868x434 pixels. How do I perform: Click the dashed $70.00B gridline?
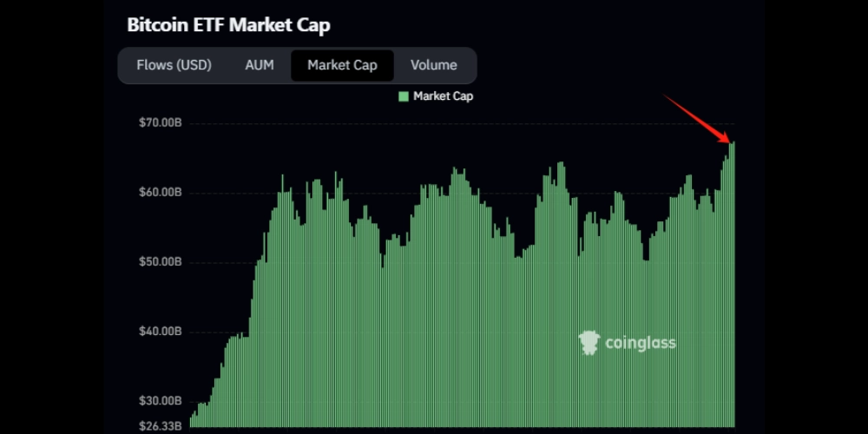[434, 123]
